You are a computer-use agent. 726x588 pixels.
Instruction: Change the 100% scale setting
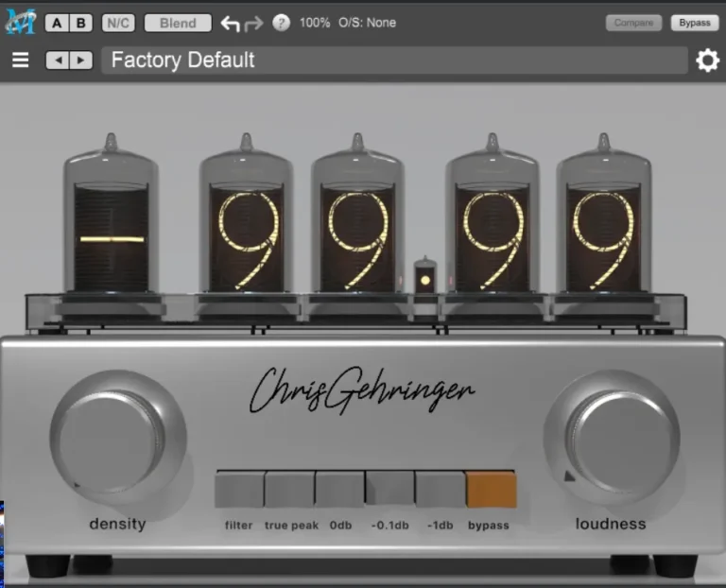pos(315,23)
